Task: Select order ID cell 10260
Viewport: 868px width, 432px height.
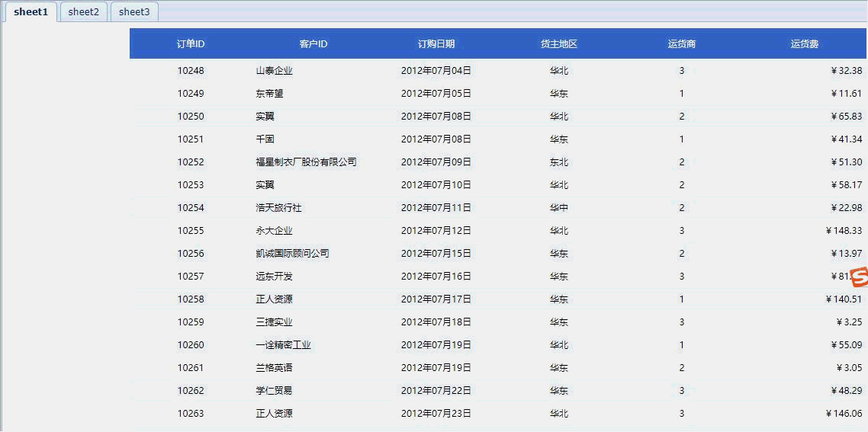Action: pyautogui.click(x=191, y=345)
